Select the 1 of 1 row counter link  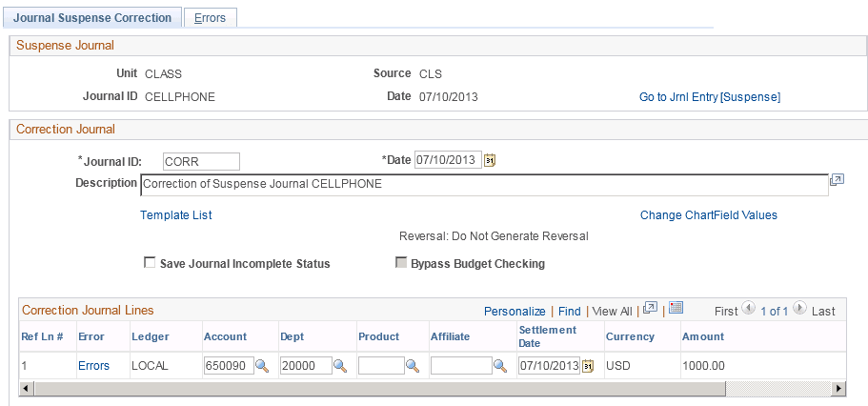(774, 312)
